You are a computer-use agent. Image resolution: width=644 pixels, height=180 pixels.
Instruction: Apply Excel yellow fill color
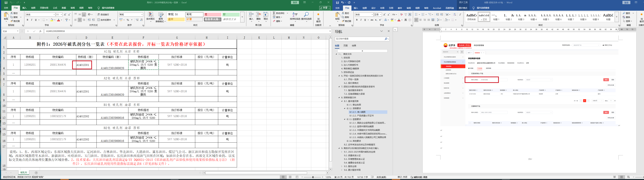click(x=51, y=20)
